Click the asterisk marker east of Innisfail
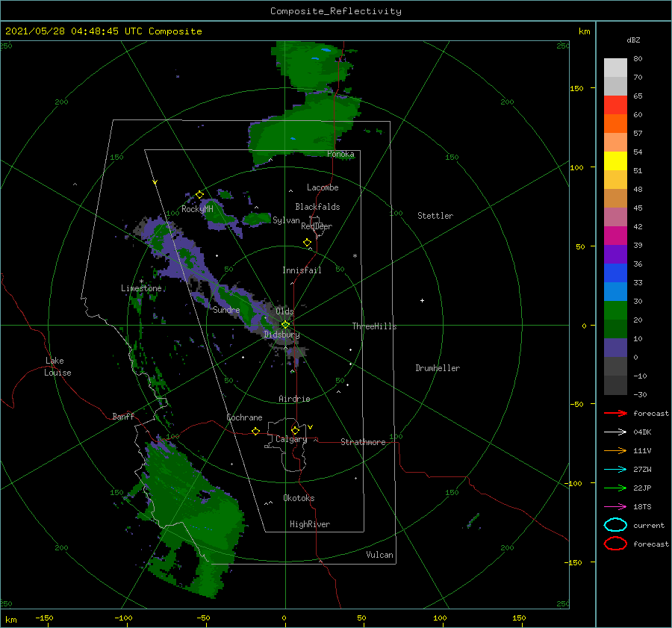The image size is (672, 628). 355,256
